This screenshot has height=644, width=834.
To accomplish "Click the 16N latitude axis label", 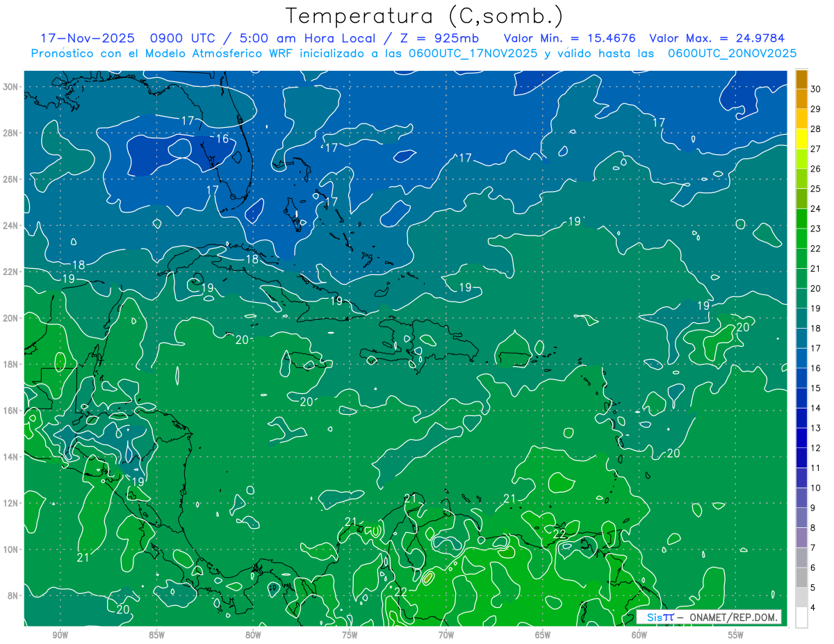I will click(12, 411).
